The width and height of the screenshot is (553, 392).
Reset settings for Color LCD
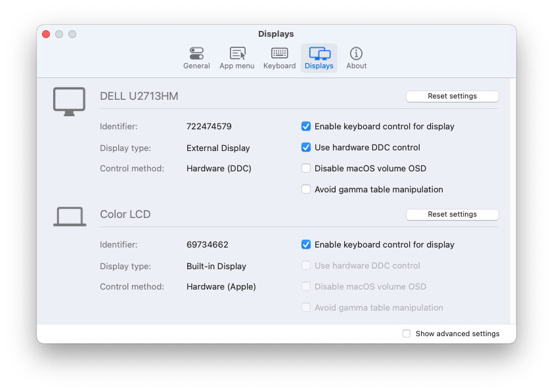tap(452, 214)
